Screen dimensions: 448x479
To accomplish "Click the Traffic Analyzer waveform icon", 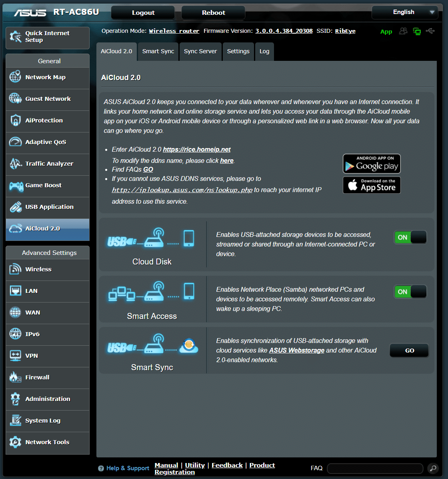I will point(15,163).
